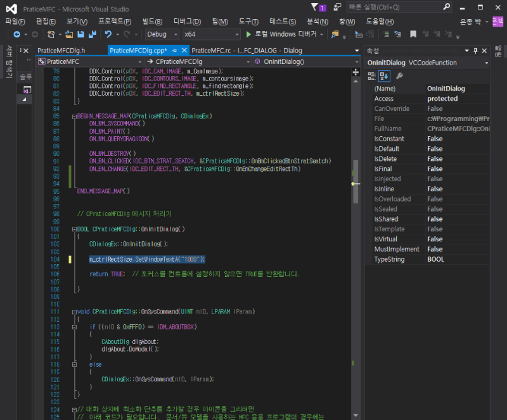
Task: Click the undo history dropdown arrow
Action: tap(118, 34)
